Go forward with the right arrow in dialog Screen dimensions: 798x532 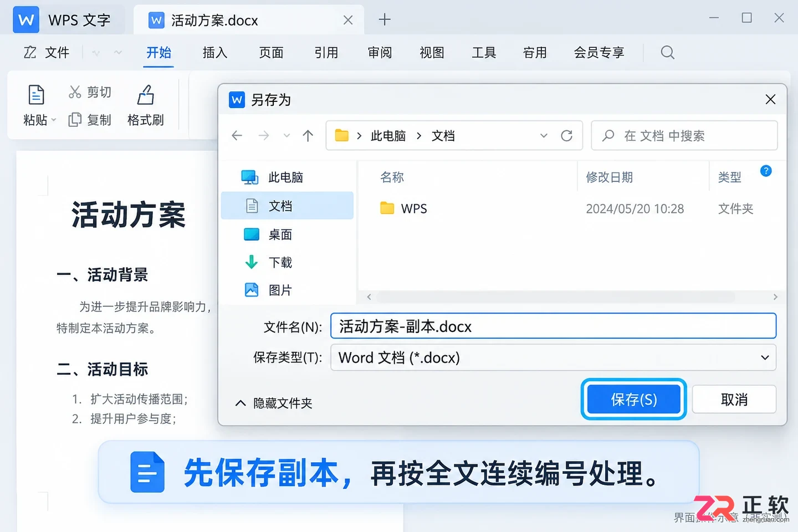coord(264,136)
